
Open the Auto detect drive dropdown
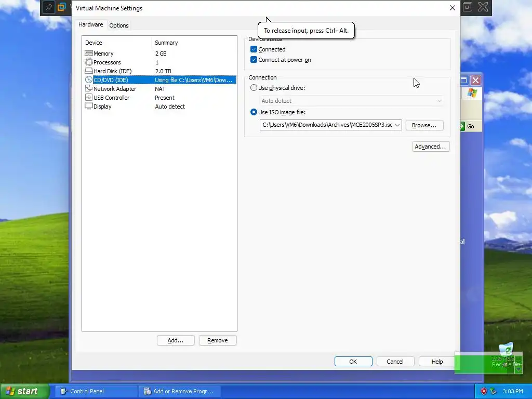(352, 101)
